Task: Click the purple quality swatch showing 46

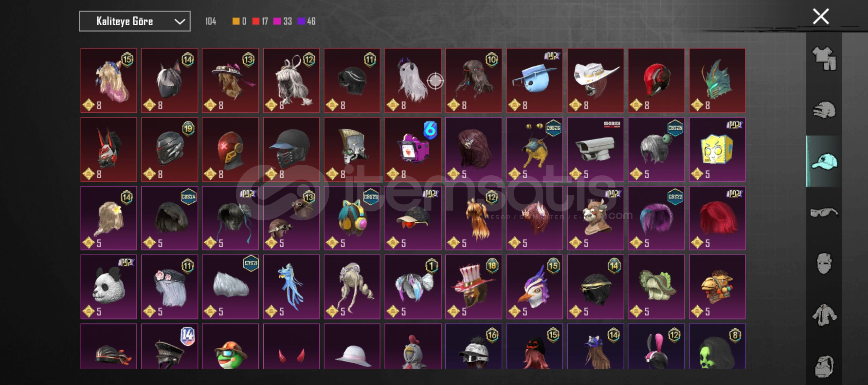Action: pos(301,21)
